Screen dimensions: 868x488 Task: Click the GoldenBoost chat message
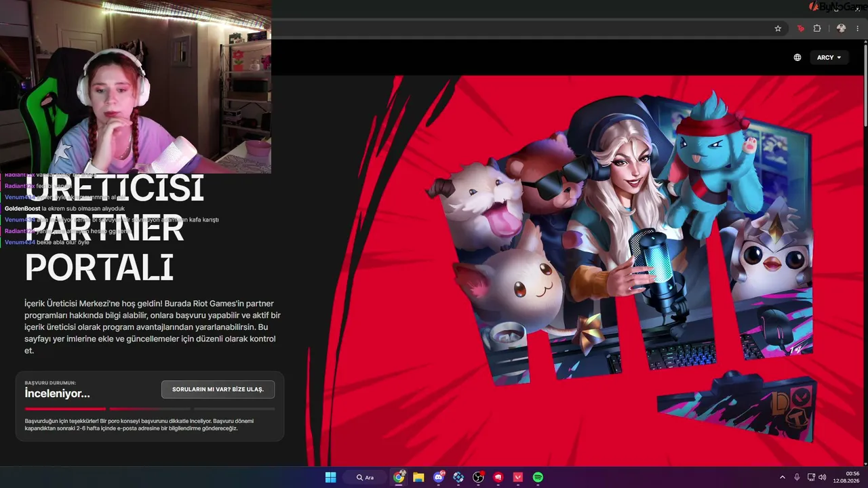[x=64, y=208]
